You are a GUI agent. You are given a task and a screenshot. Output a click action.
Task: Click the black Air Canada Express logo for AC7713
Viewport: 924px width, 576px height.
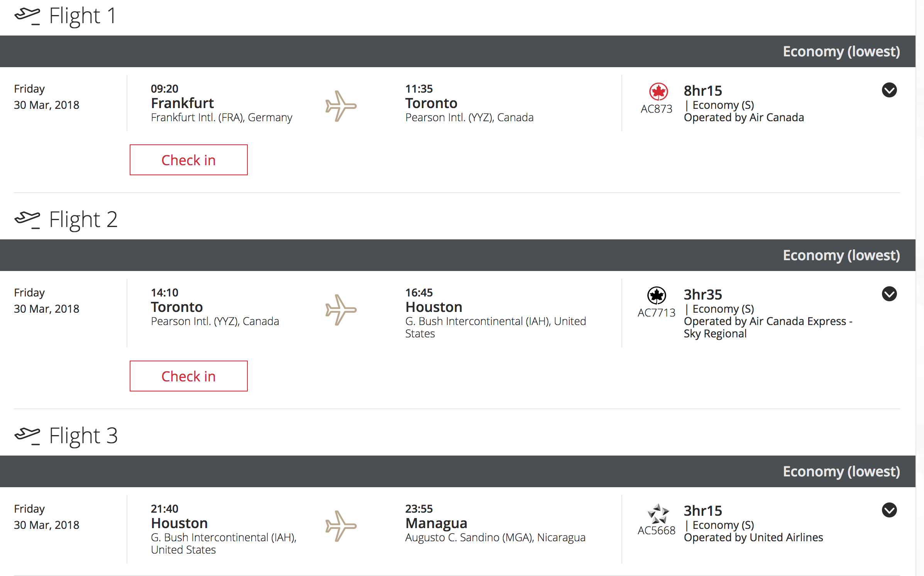tap(657, 296)
